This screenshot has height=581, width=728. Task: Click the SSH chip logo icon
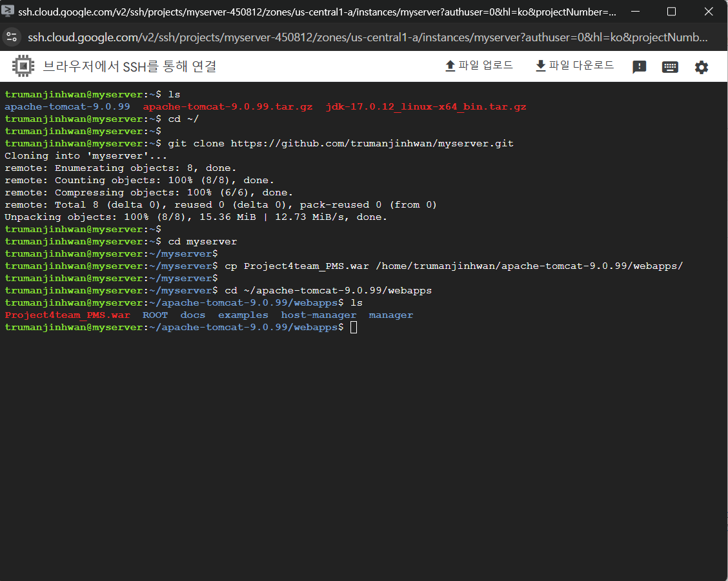coord(23,66)
